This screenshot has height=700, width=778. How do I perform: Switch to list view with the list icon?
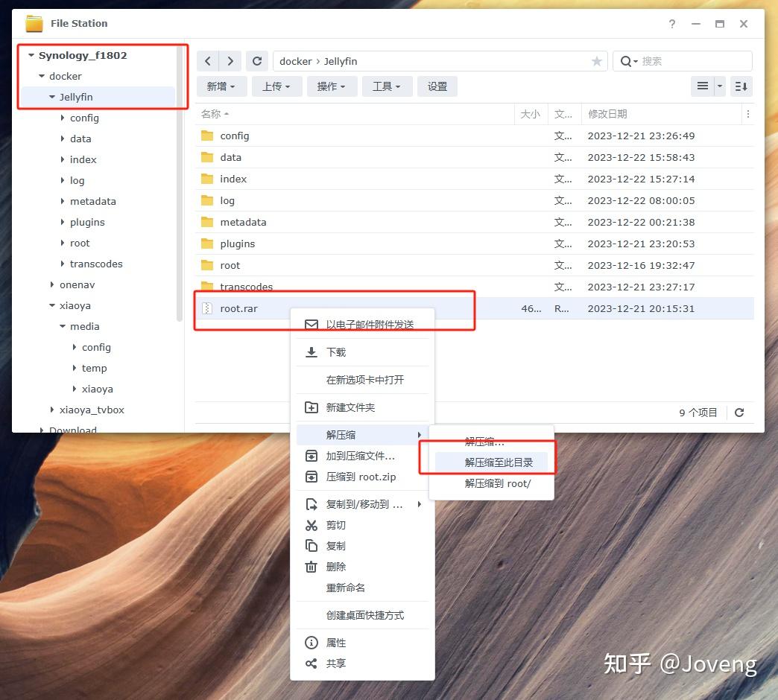(702, 86)
